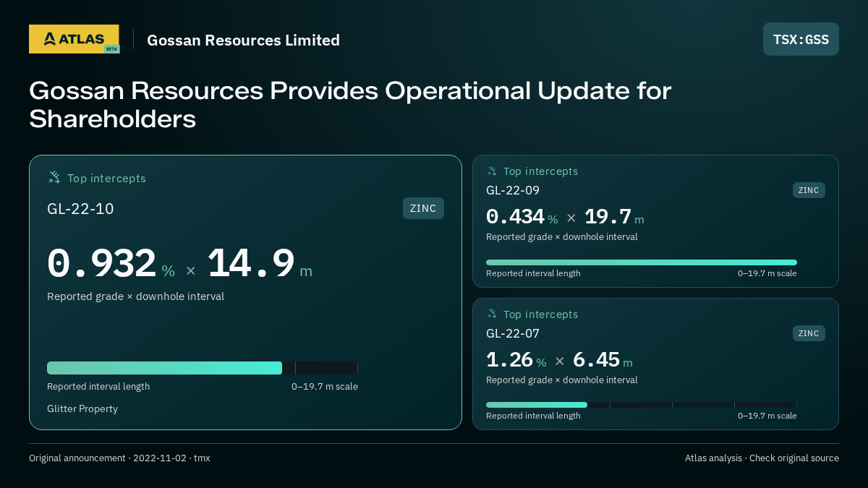Click 'Atlas analysis · Check original source' text
Screen dimensions: 868x488
762,458
